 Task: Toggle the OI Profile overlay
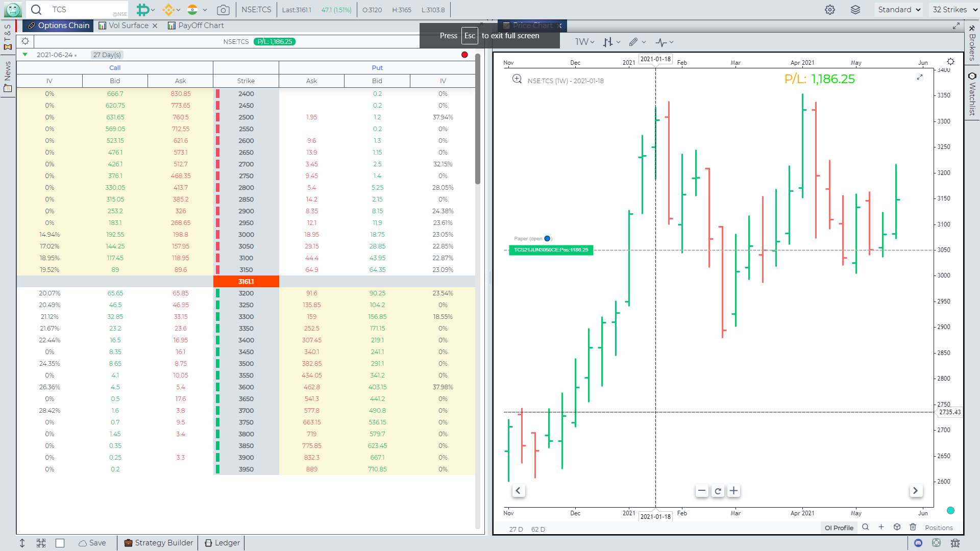(x=839, y=528)
